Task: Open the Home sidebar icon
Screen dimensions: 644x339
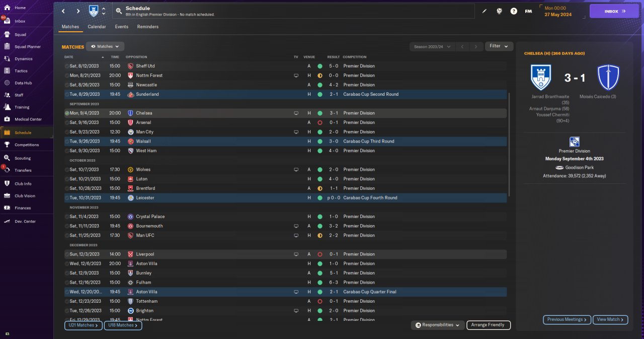Action: tap(7, 8)
